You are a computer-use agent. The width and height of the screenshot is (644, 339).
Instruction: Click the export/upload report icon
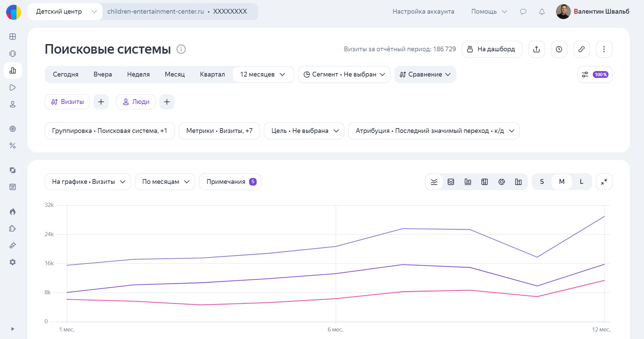point(536,49)
